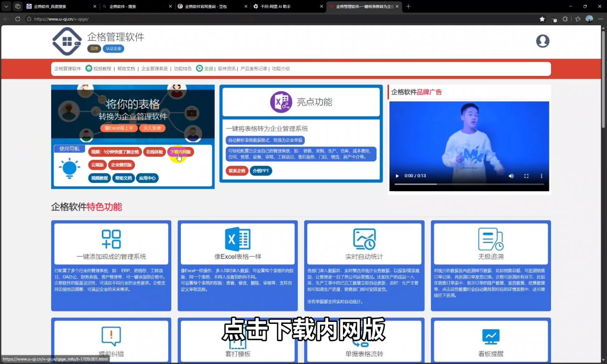607x364 pixels.
Task: Enter fullscreen on the advertisement video
Action: 526,176
